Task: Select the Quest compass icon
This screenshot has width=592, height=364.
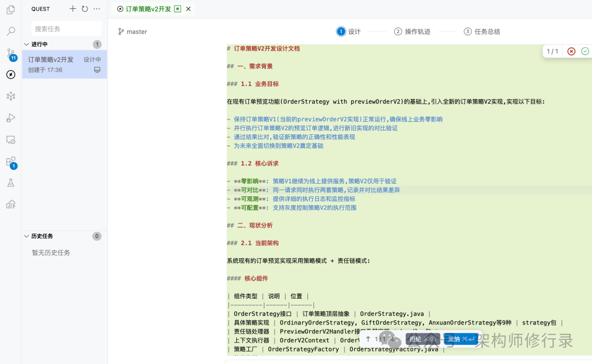Action: click(x=11, y=75)
